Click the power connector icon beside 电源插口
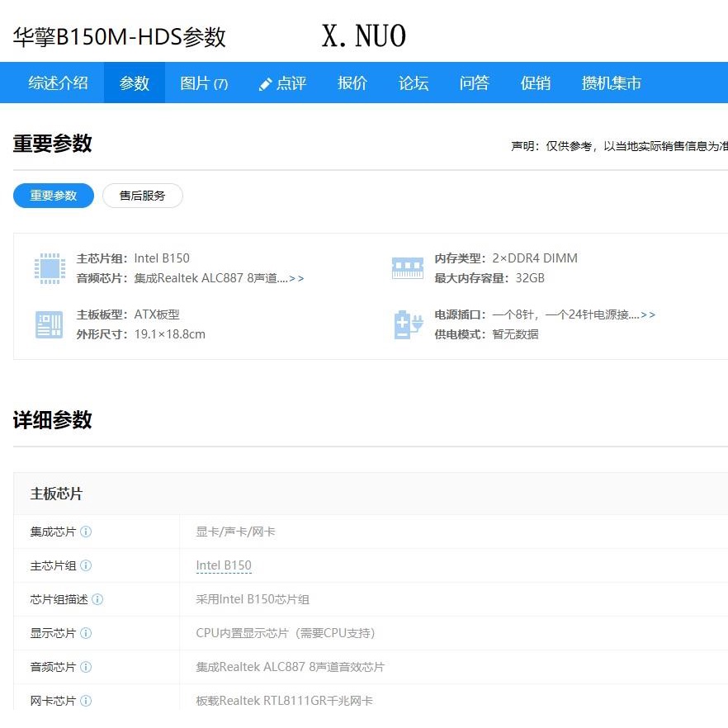This screenshot has height=728, width=728. coord(408,324)
